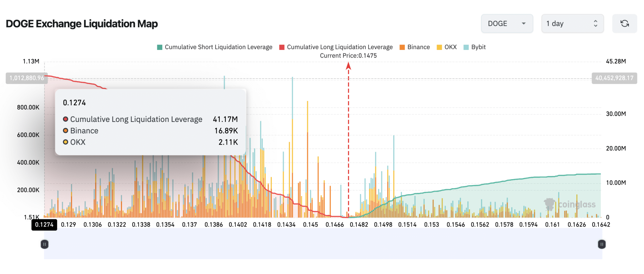Click the 0.1338 x-axis price label

(x=141, y=225)
